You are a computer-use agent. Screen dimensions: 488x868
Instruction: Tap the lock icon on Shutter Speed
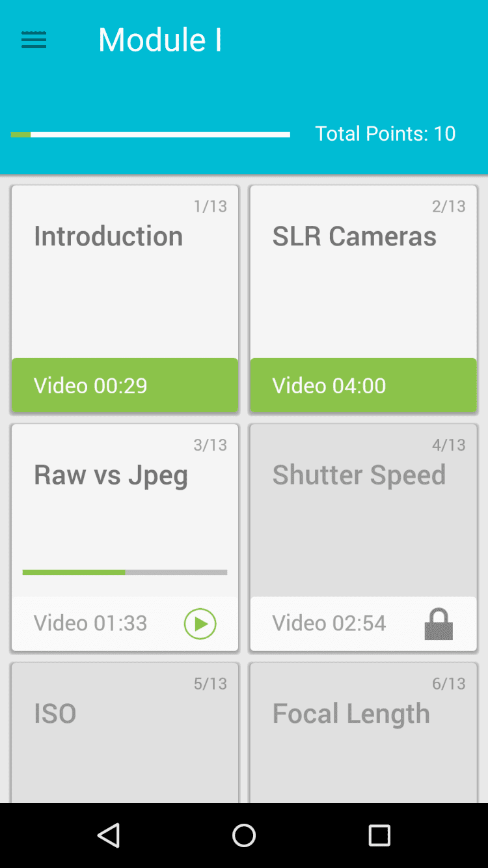[x=439, y=624]
